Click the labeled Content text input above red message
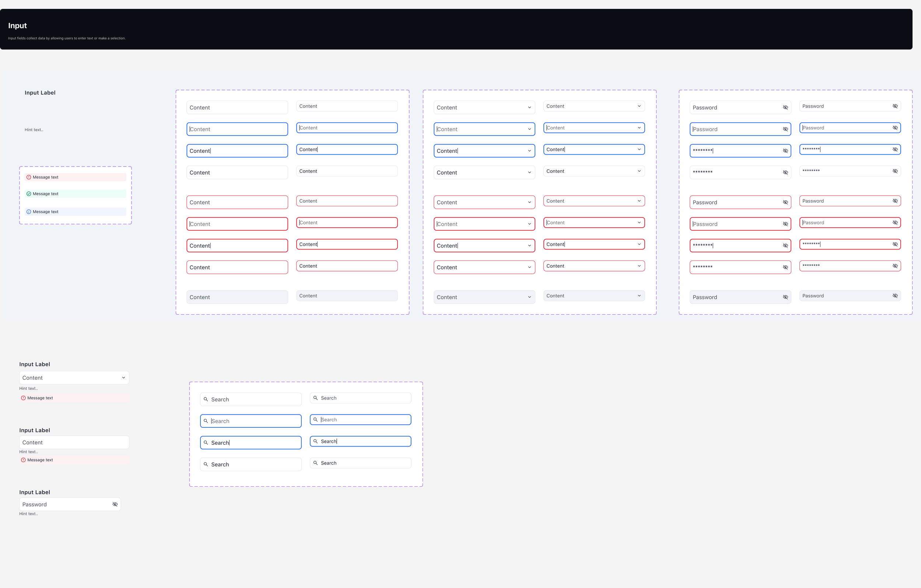This screenshot has width=921, height=588. pos(74,442)
